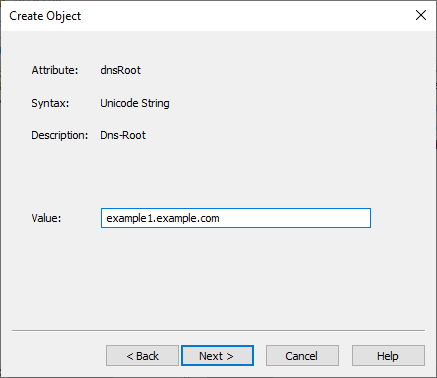The height and width of the screenshot is (378, 437).
Task: Go back with the < Back button
Action: click(x=142, y=356)
